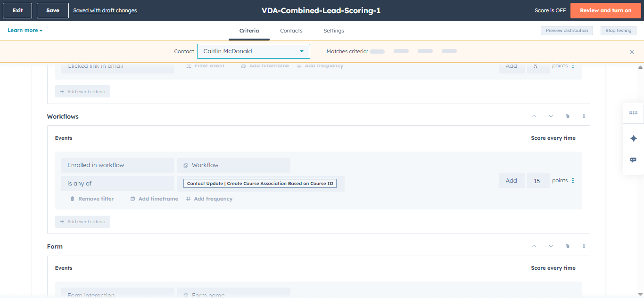
Task: Open the Enrolled in workflow event selector
Action: click(117, 165)
